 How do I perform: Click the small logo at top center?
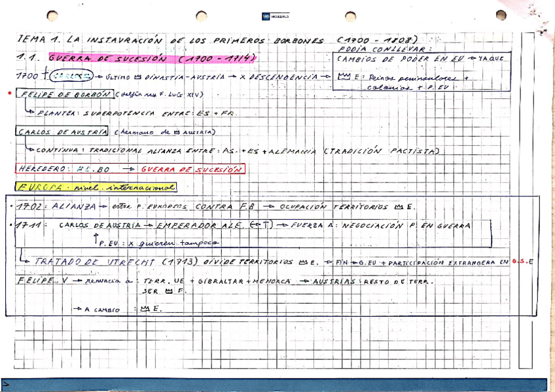click(276, 16)
